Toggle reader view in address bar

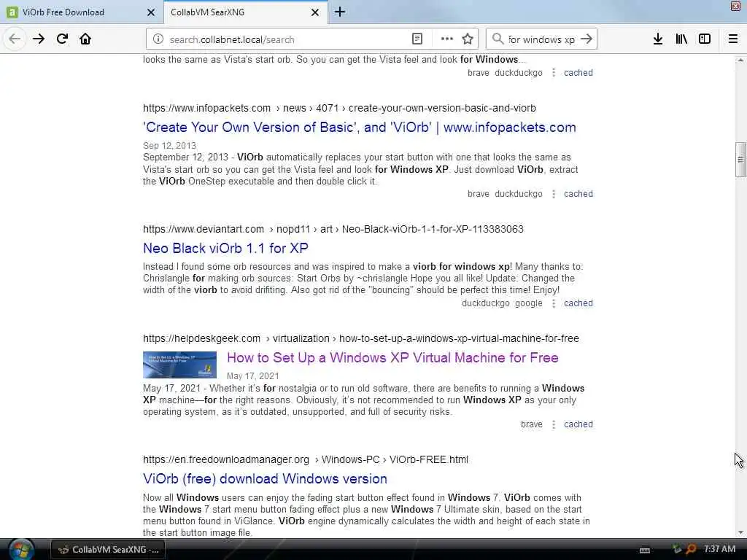[x=417, y=39]
